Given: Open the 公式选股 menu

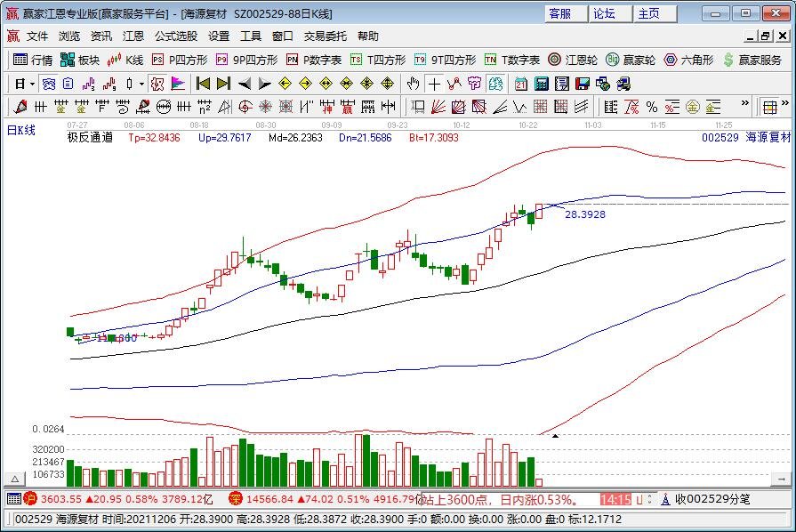Looking at the screenshot, I should coord(175,36).
